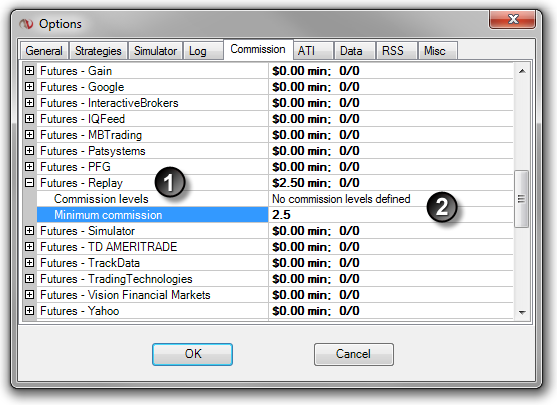Open the Simulator tab
Image resolution: width=557 pixels, height=405 pixels.
pos(155,51)
